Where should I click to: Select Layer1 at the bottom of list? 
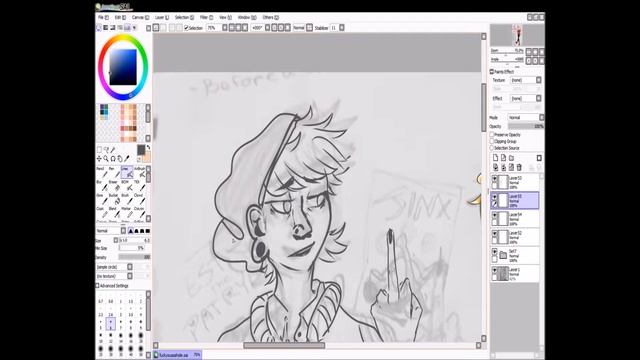pyautogui.click(x=515, y=273)
